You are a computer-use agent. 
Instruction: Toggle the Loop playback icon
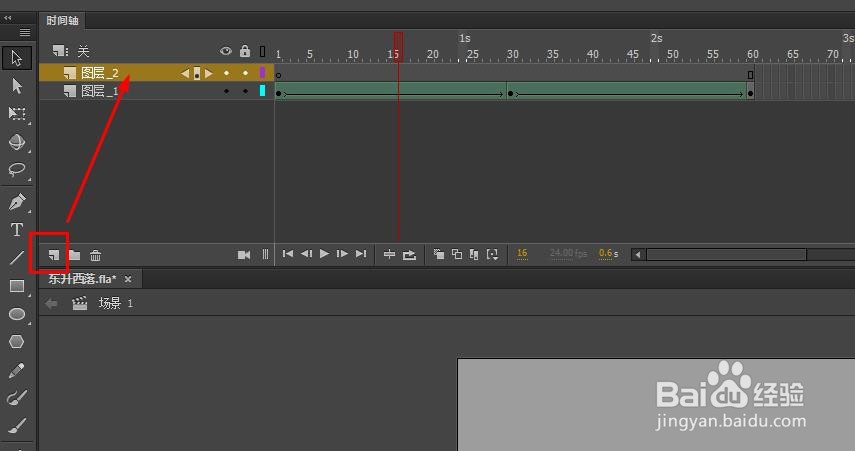pyautogui.click(x=409, y=254)
